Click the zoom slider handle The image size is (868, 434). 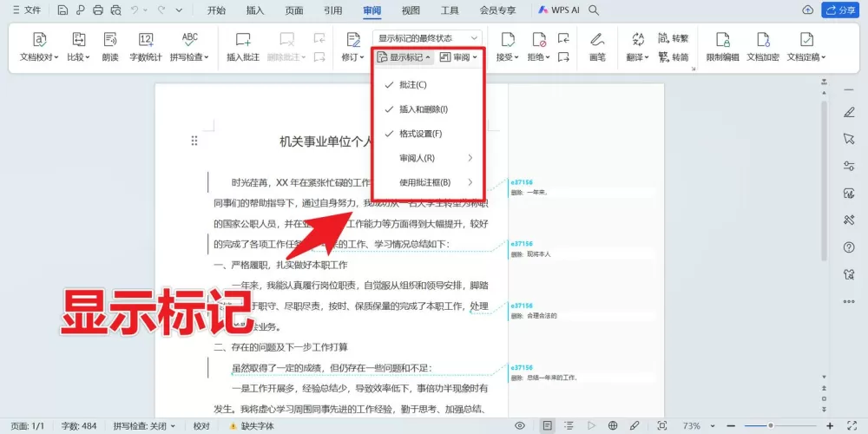tap(770, 425)
